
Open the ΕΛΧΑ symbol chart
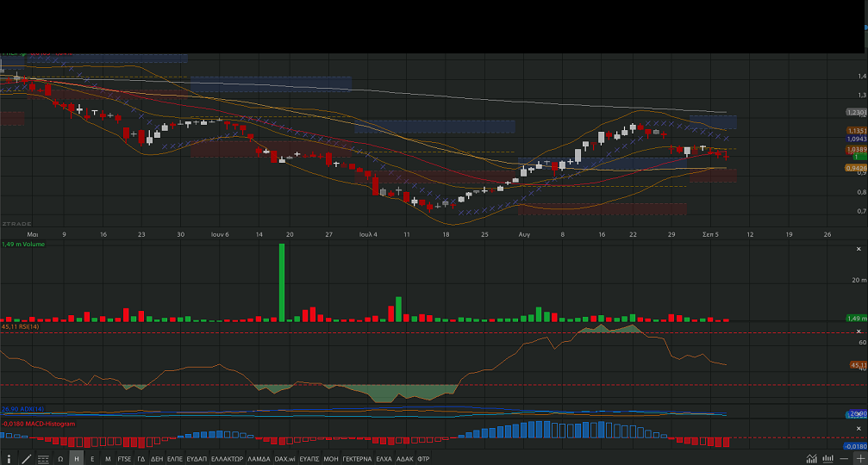point(384,459)
